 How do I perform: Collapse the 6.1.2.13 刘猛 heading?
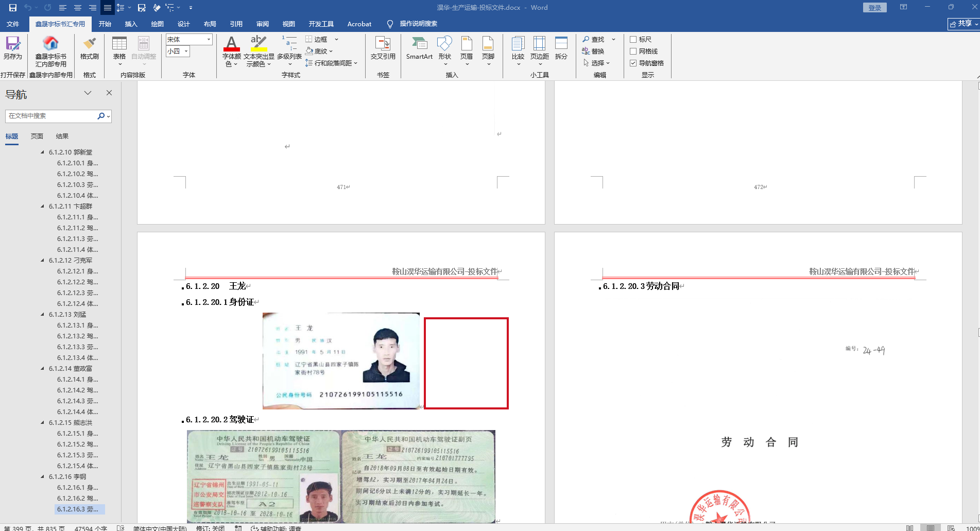click(43, 314)
